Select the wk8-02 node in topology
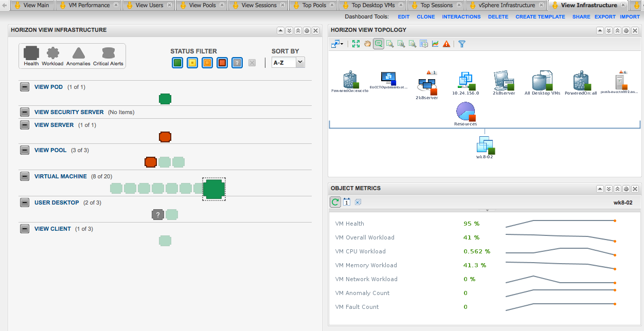Screen dimensions: 644x331 click(485, 146)
